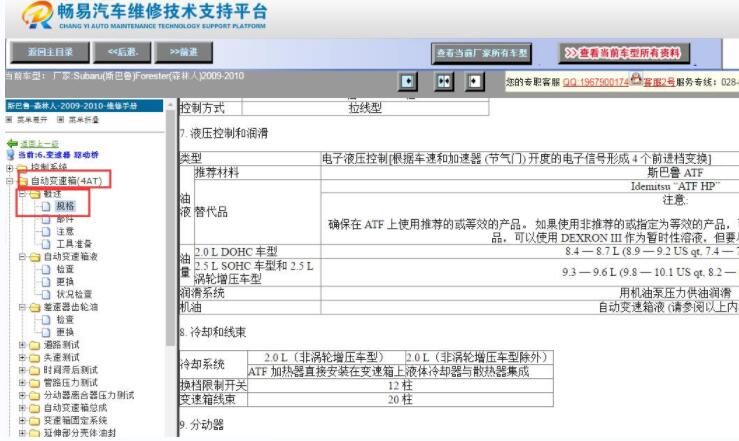Click the document icon beside 状况检查
Viewport: 739px width, 441px height.
(x=46, y=294)
